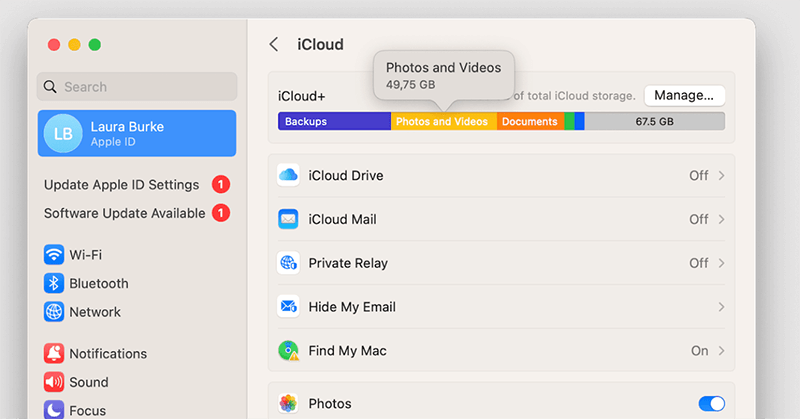Click the Software Update Available badge
The image size is (800, 419).
click(221, 213)
